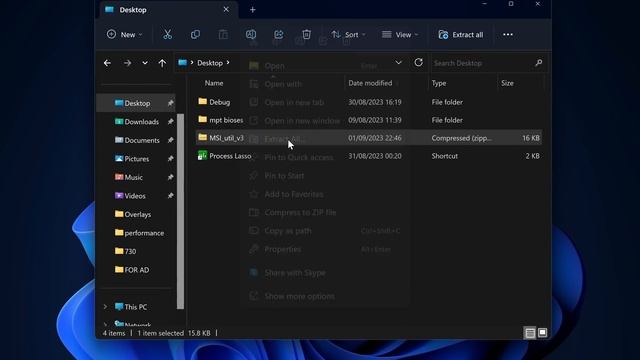Sort by the Size column header
Viewport: 640px width, 360px height.
(x=507, y=83)
